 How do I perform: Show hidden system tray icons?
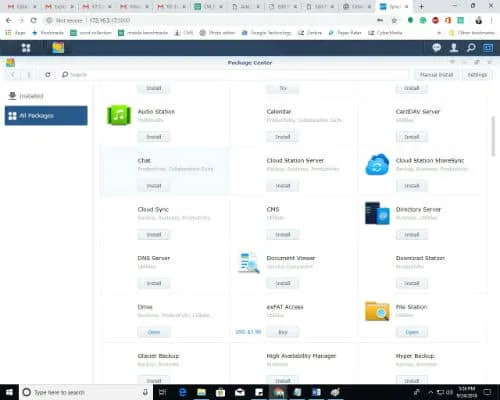point(430,392)
